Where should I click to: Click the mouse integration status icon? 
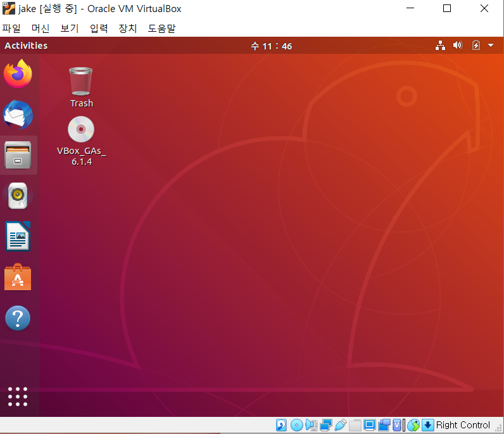click(413, 425)
